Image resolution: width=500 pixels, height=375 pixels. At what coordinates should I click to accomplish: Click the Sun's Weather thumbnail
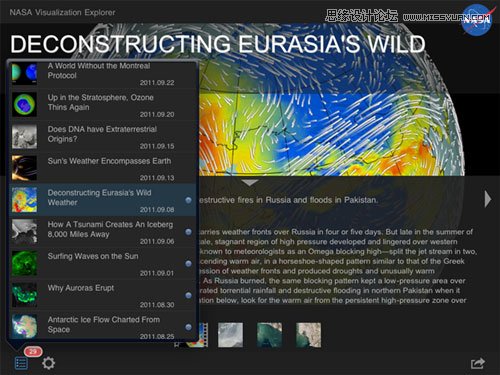click(x=24, y=168)
